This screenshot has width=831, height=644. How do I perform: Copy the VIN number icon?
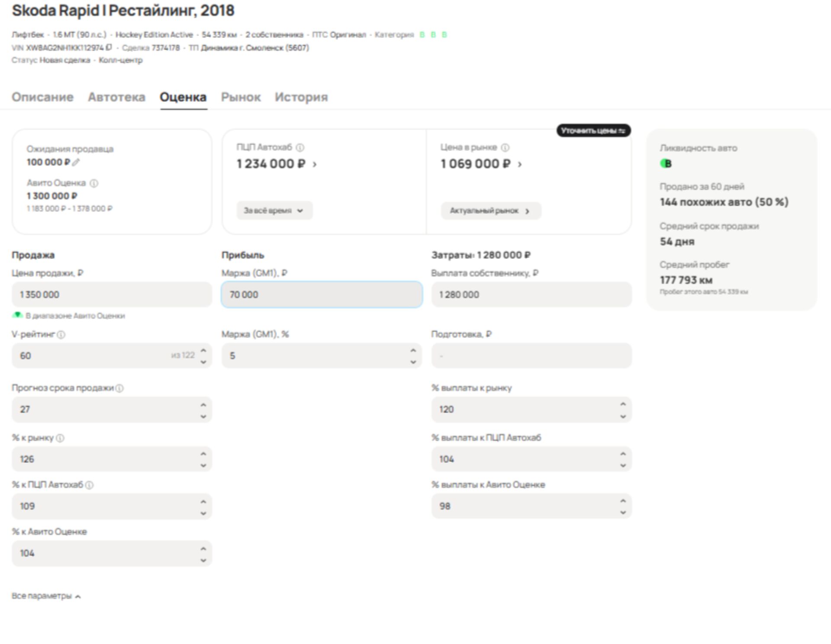[x=109, y=47]
